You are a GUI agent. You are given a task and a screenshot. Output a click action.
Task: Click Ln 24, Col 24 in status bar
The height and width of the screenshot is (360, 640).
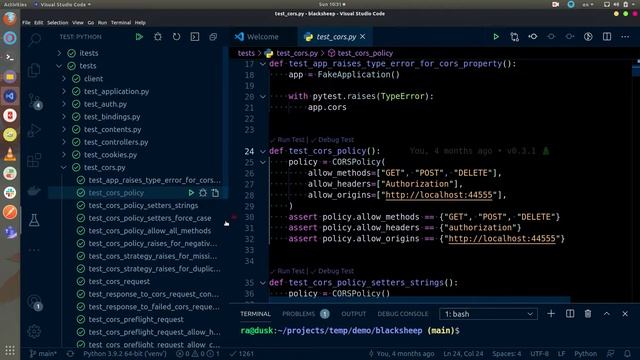(463, 353)
